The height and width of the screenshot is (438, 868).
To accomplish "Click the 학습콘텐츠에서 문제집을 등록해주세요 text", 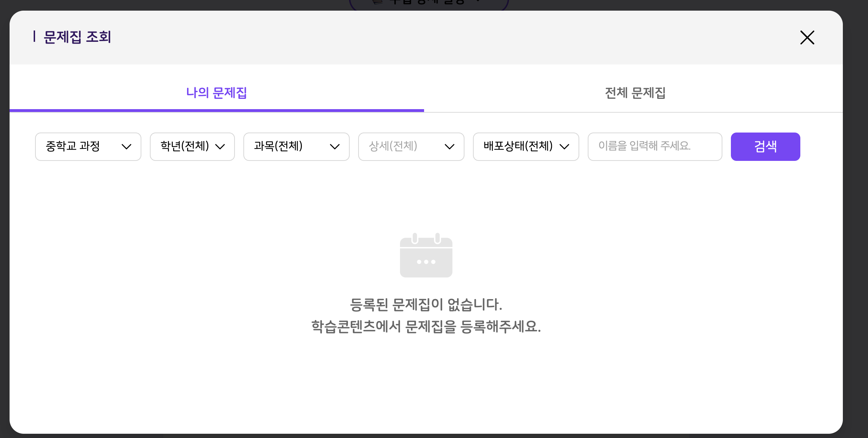I will [426, 326].
